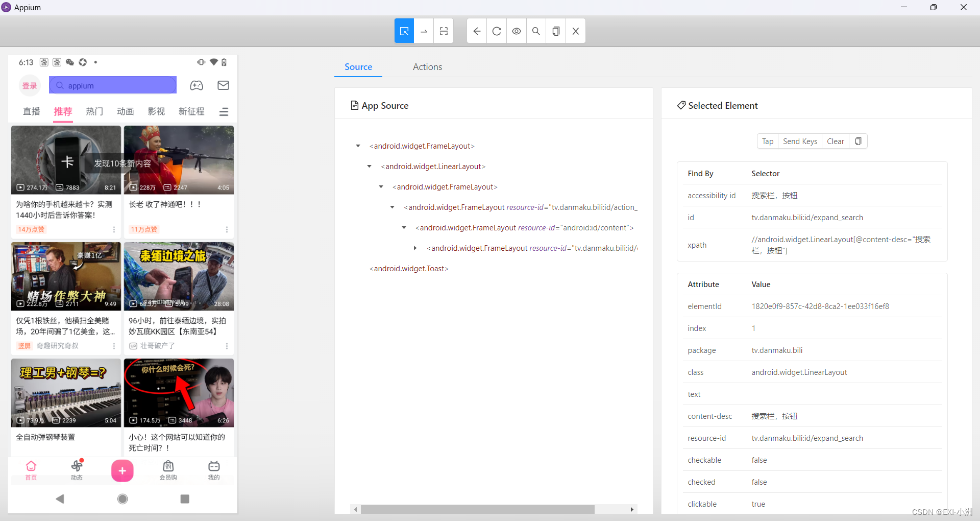This screenshot has width=980, height=521.
Task: Copy XML source to clipboard
Action: [556, 31]
